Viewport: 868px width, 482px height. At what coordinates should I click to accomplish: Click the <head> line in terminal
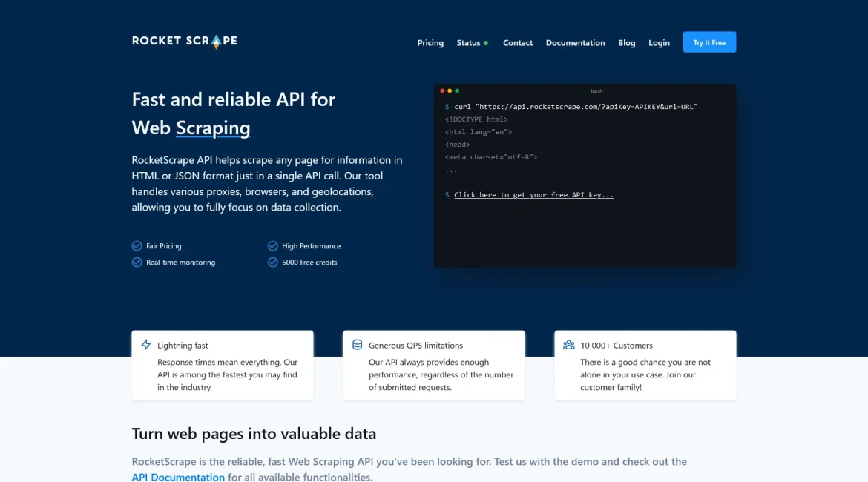point(457,145)
